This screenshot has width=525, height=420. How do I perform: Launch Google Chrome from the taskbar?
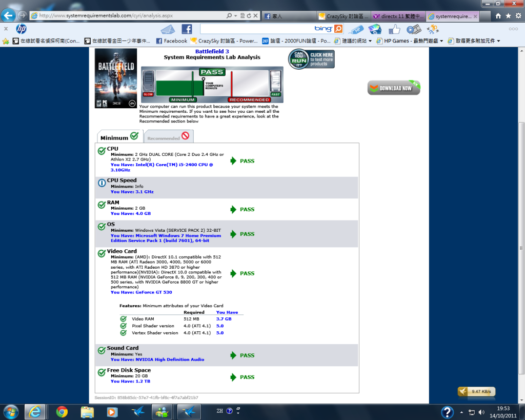pyautogui.click(x=62, y=411)
